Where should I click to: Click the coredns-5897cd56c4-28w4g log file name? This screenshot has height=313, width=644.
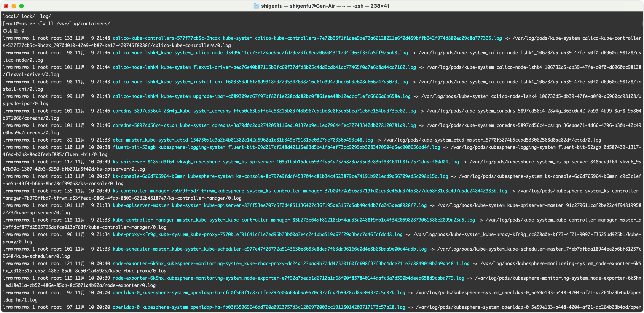point(264,111)
